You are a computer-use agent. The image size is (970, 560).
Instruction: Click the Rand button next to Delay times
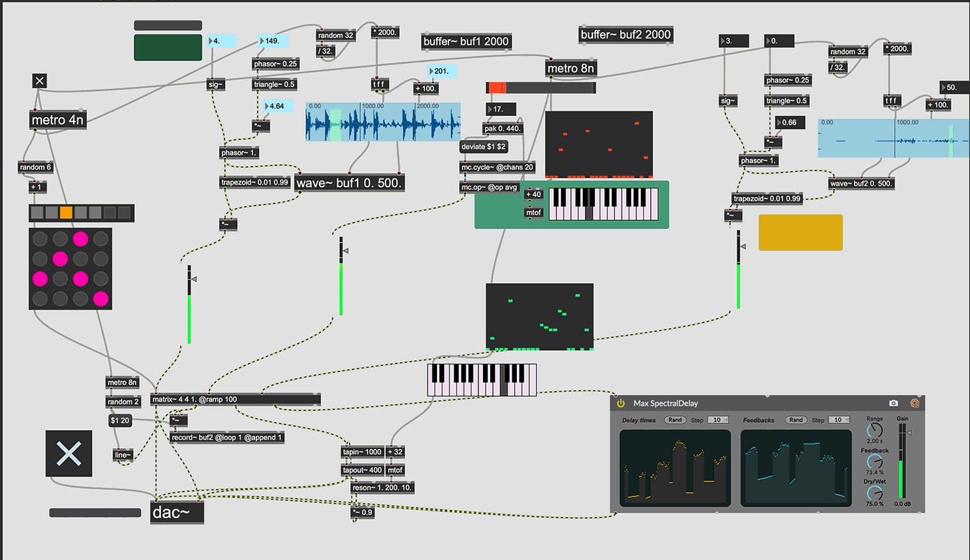pos(675,420)
